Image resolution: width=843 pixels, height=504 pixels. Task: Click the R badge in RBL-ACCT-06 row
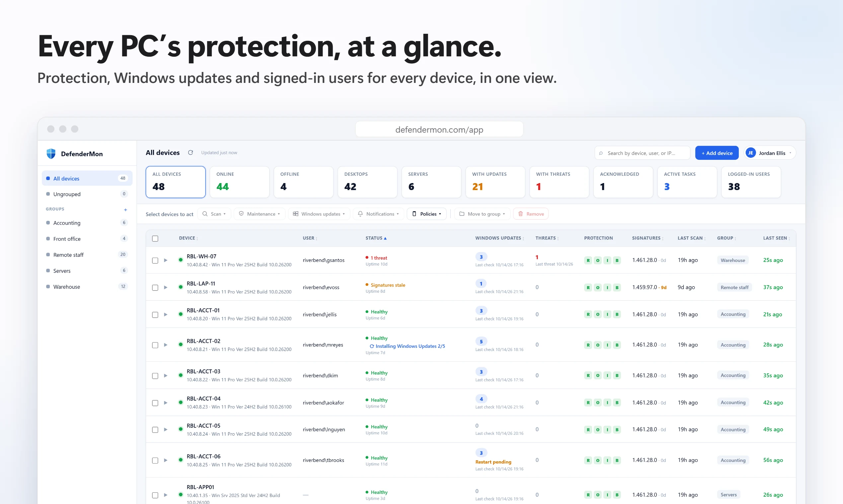coord(588,461)
